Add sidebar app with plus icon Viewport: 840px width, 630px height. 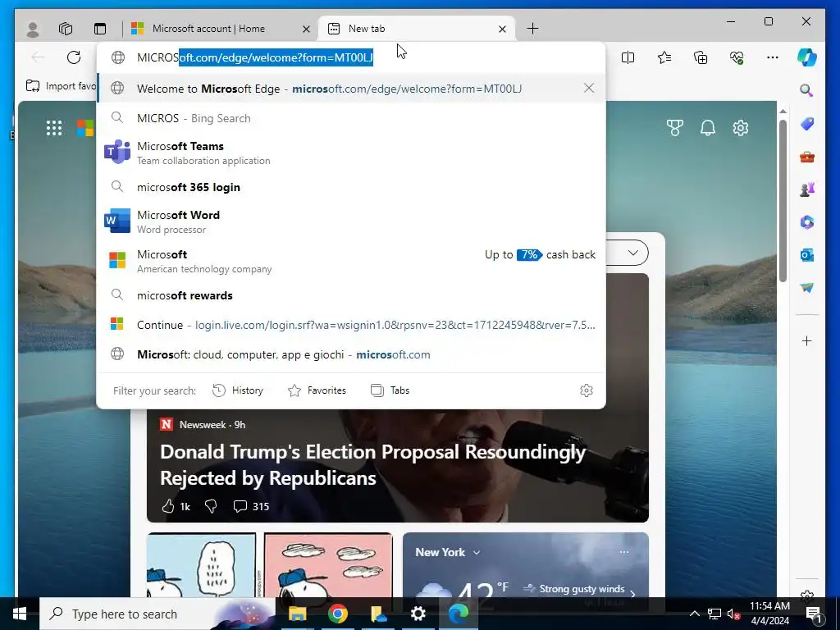pos(807,340)
